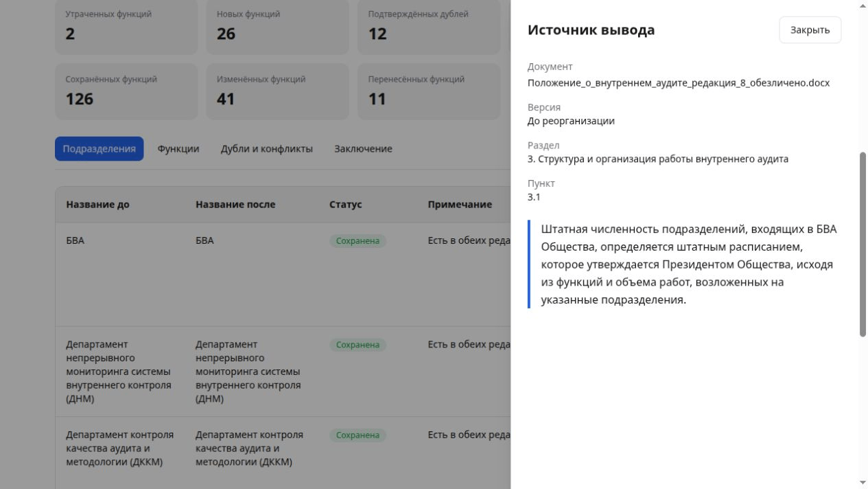Click the side panel vertical scrollbar thumb
Screen dimensions: 868x489
[x=863, y=244]
